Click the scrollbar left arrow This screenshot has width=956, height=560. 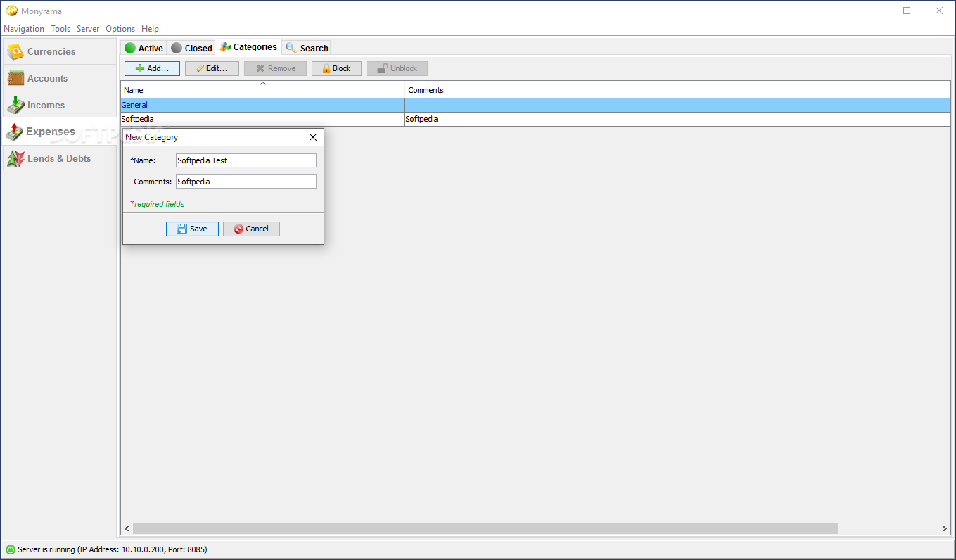(127, 528)
